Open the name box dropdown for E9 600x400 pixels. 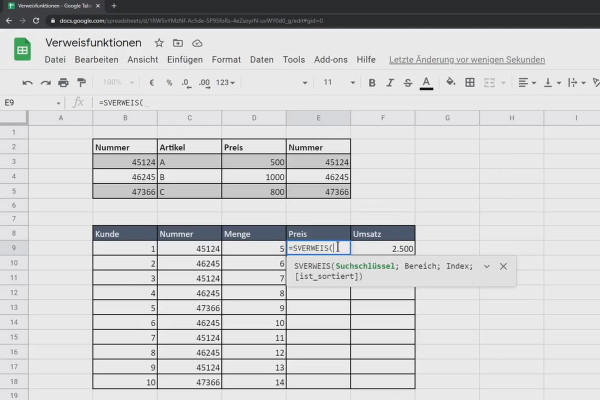pos(58,103)
